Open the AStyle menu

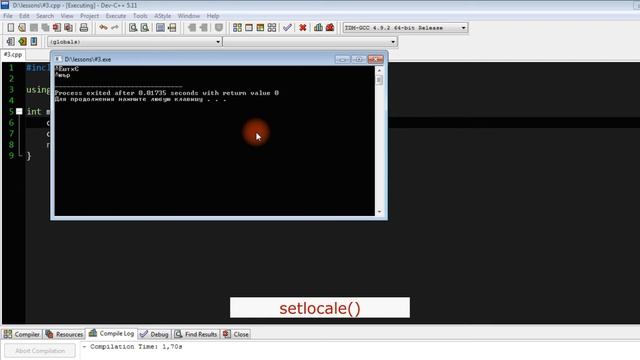pos(162,16)
